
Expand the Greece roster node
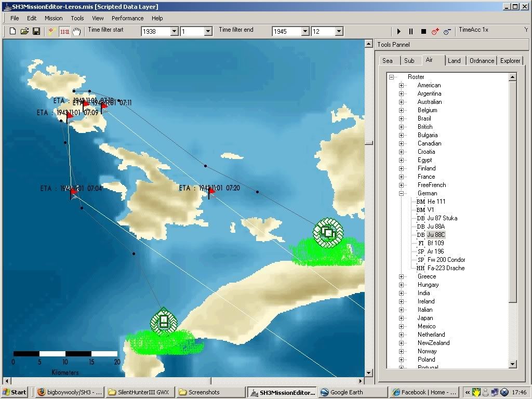[402, 276]
